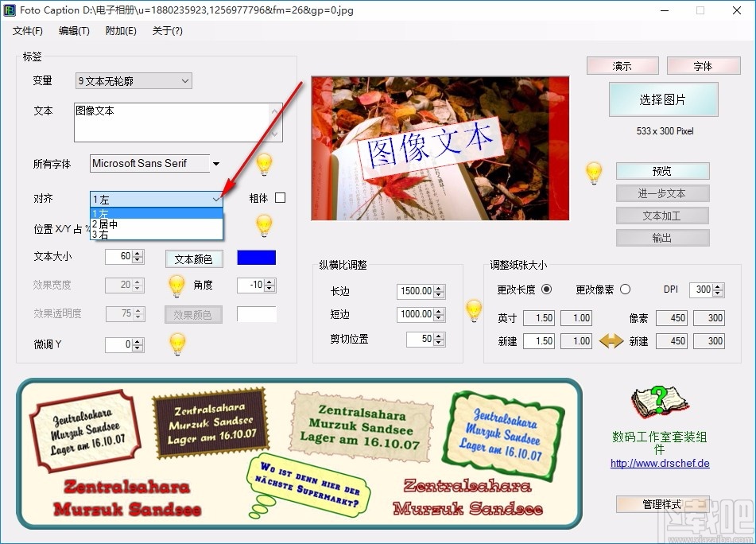Open the drschef.de website link

[x=660, y=464]
